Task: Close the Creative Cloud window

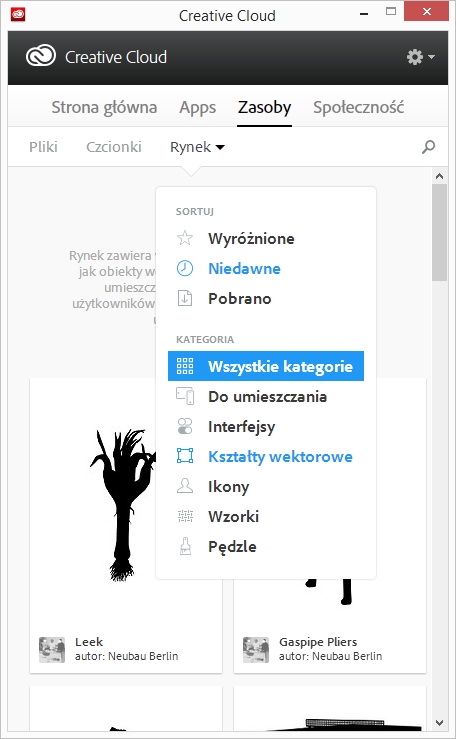Action: pos(426,12)
